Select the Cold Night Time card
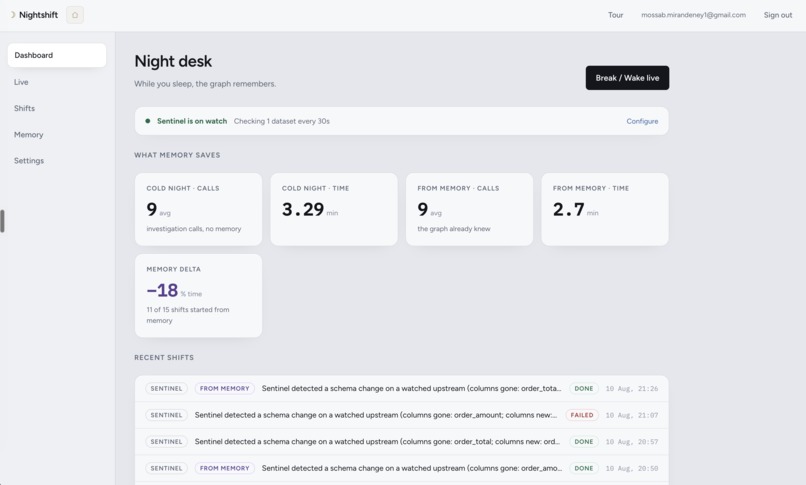The height and width of the screenshot is (485, 806). (334, 209)
